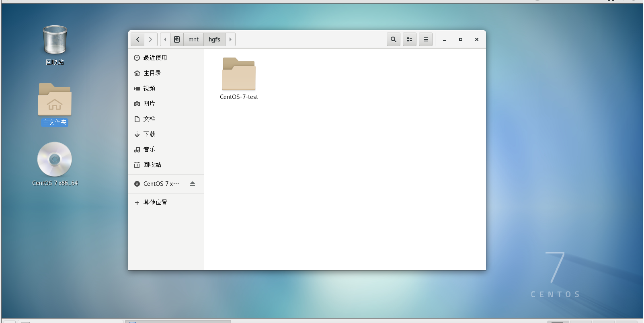Open 其他位置 other locations

point(166,202)
